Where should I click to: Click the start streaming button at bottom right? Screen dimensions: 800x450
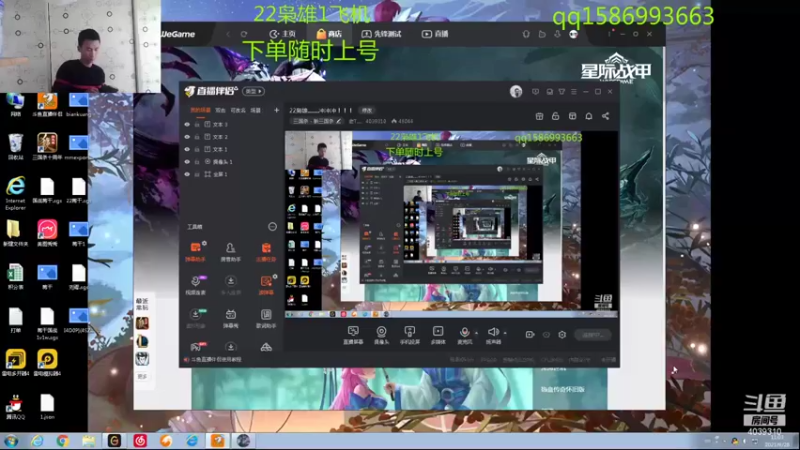[592, 335]
